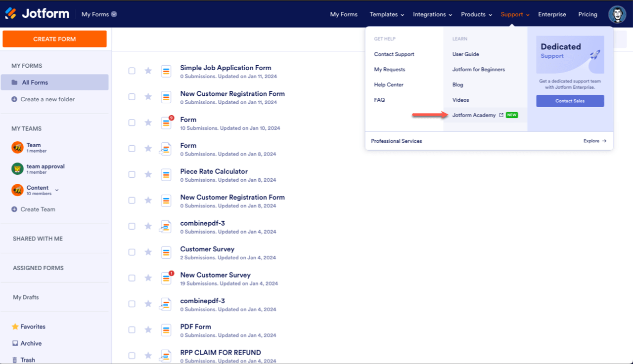Screen dimensions: 633x364
Task: Star the PDF Form
Action: click(148, 329)
